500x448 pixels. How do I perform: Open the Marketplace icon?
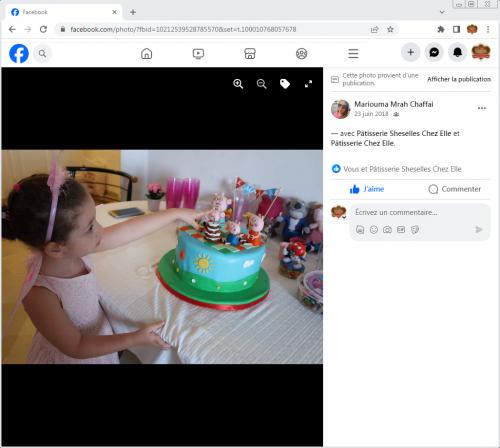tap(250, 53)
